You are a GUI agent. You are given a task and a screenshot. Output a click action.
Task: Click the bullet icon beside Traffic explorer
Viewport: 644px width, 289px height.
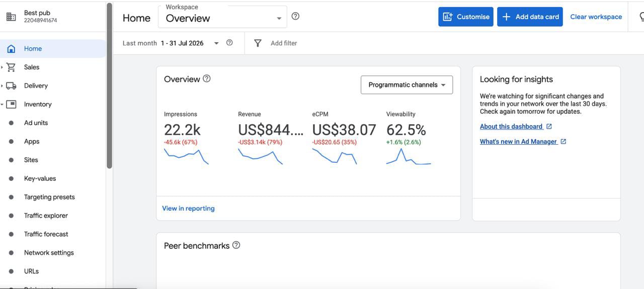[11, 216]
